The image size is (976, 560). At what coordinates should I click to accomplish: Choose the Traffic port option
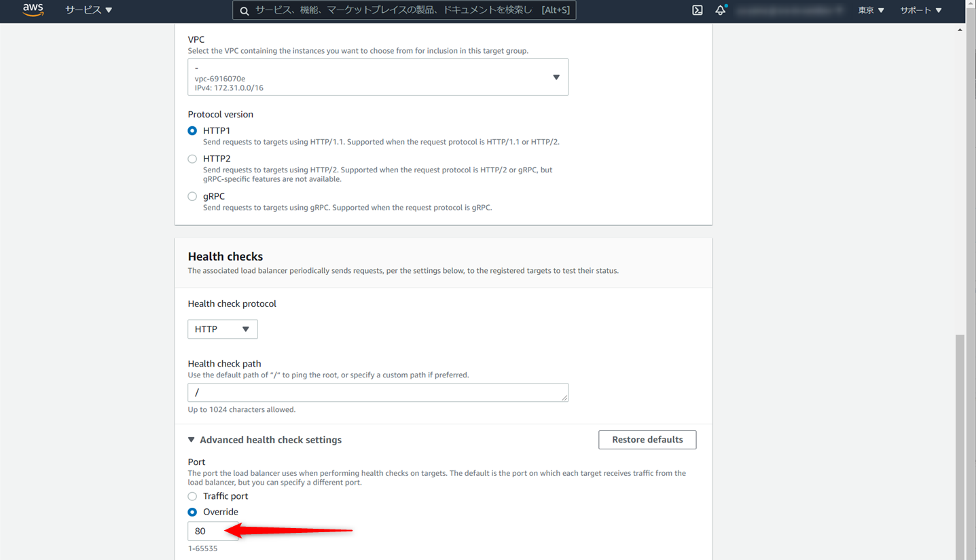192,496
